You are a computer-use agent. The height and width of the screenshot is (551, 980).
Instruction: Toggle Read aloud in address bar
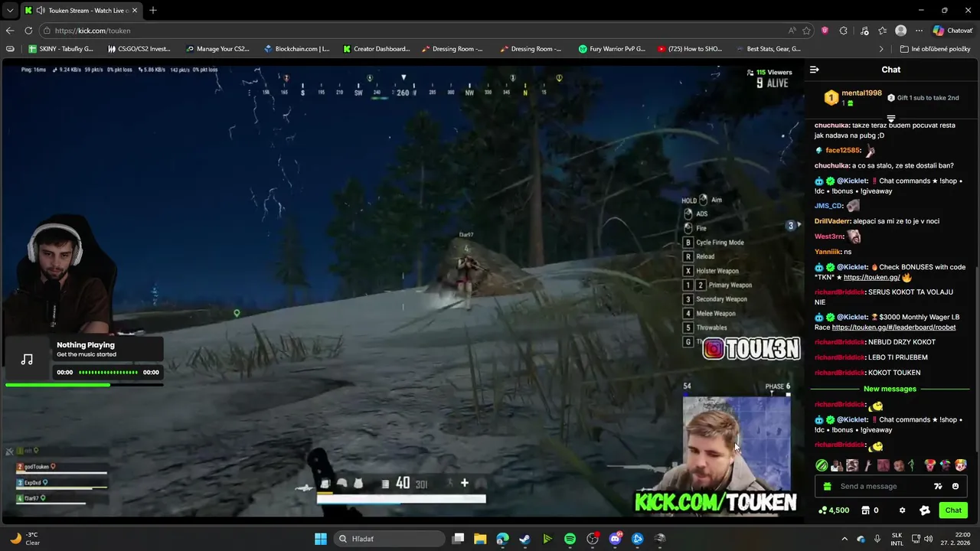pos(792,31)
